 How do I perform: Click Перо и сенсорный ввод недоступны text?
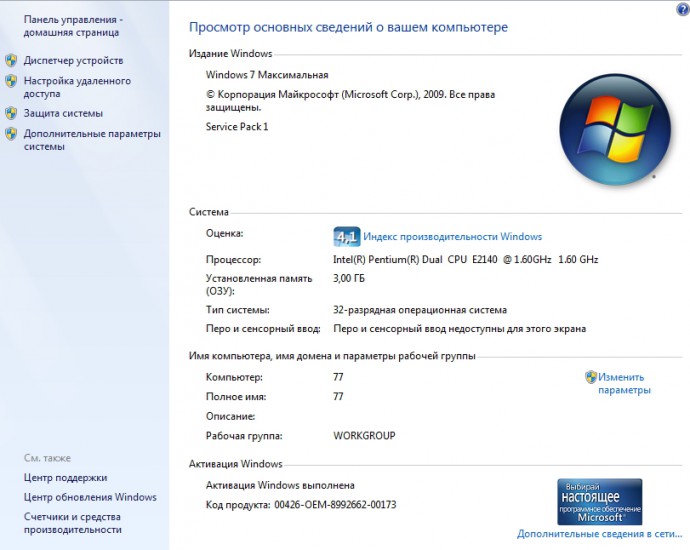tap(459, 329)
